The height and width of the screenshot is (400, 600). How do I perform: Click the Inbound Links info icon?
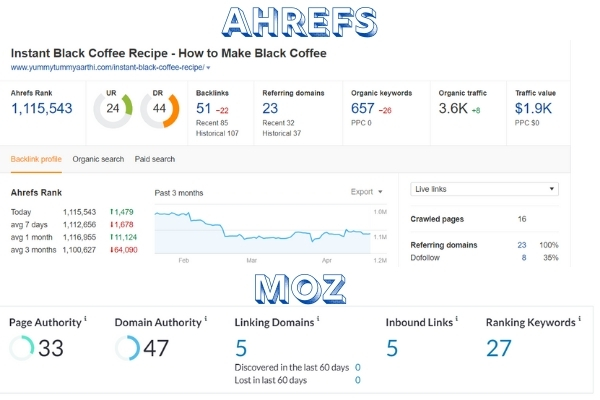click(457, 318)
